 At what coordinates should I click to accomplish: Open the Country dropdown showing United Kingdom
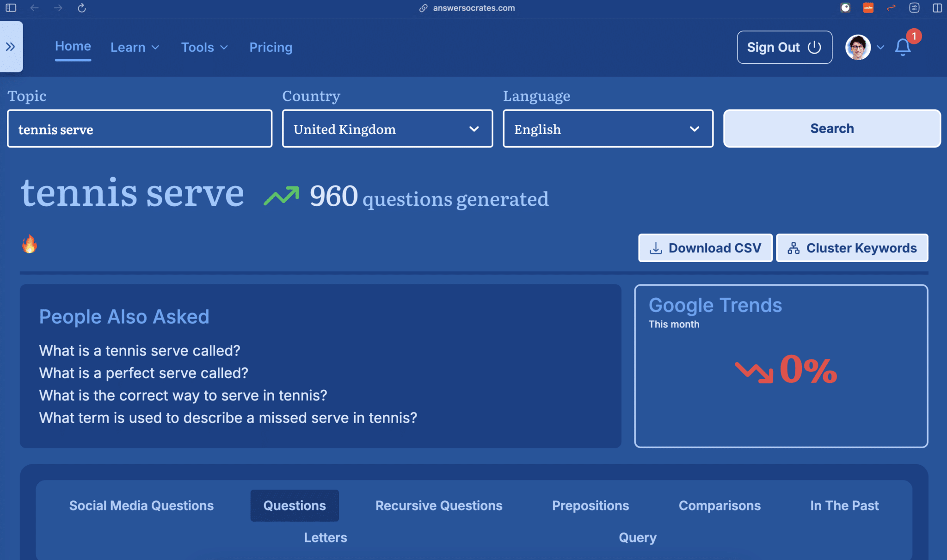[x=387, y=129]
